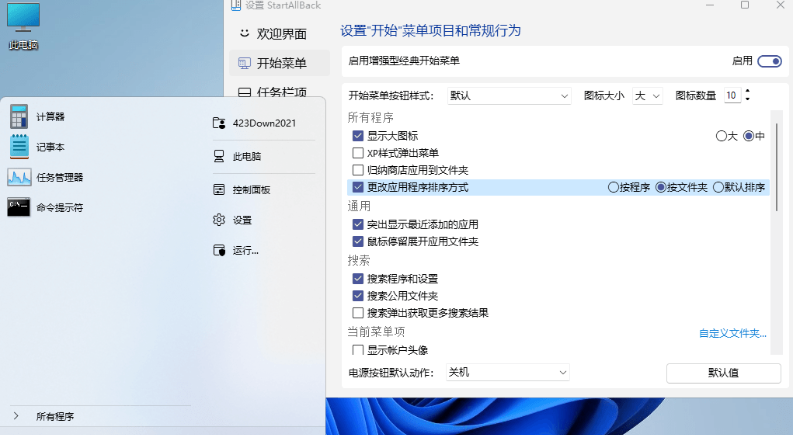This screenshot has height=435, width=793.
Task: Switch to the 欢迎界面 section
Action: click(279, 34)
